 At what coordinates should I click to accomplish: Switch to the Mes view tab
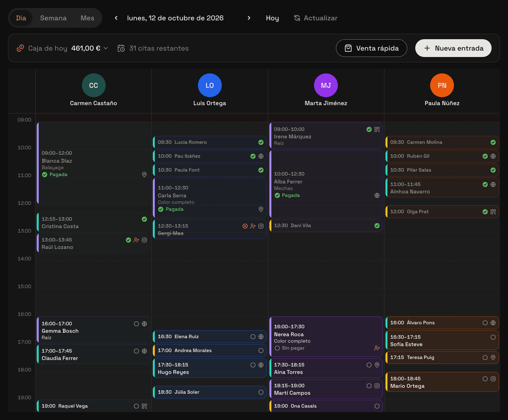87,18
